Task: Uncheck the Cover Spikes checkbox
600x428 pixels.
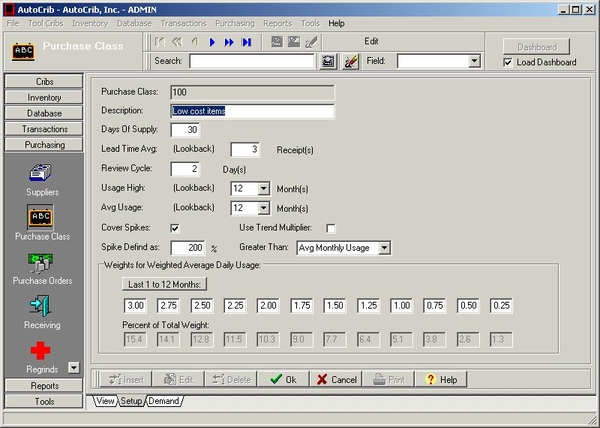Action: pos(176,228)
